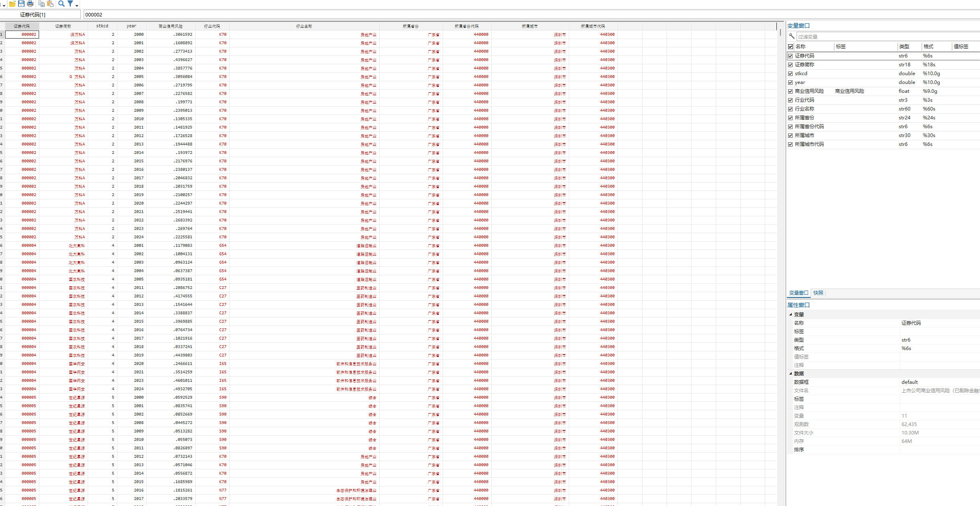Switch to the 快照 tab
Viewport: 980px width, 506px height.
(818, 293)
